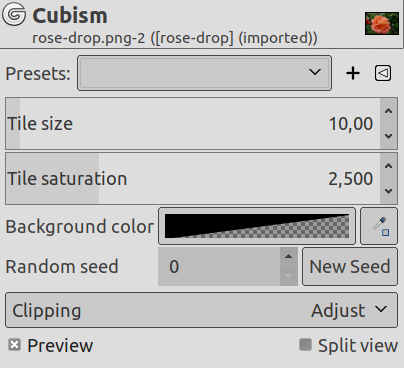Screen dimensions: 404x368
Task: Click the New Seed button
Action: [350, 267]
